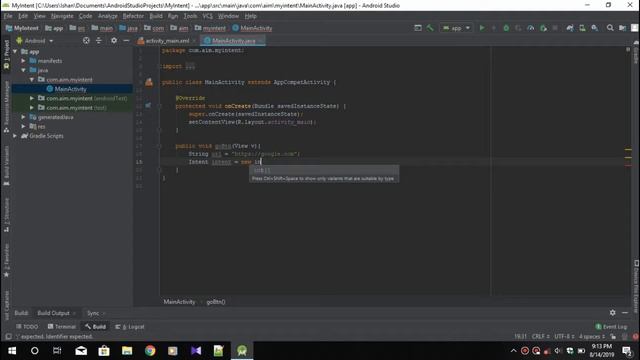The height and width of the screenshot is (360, 640).
Task: Open the app run configuration dropdown
Action: 456,28
